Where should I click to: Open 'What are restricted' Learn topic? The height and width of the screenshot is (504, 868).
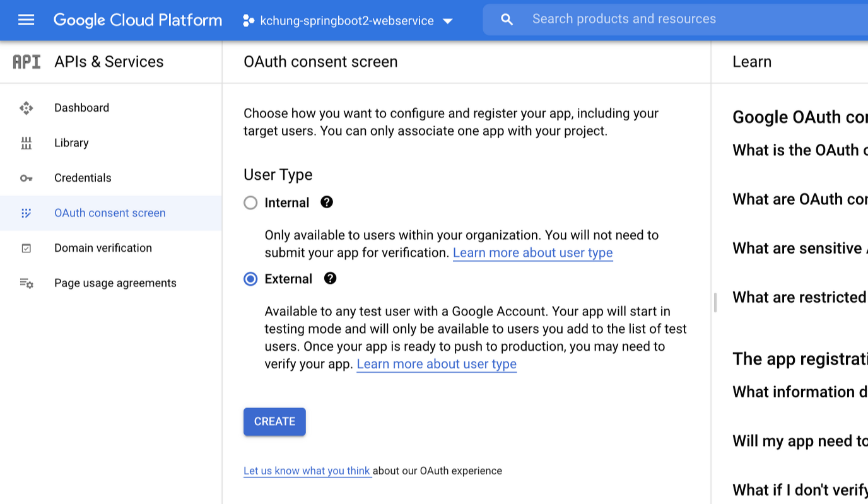(x=800, y=298)
